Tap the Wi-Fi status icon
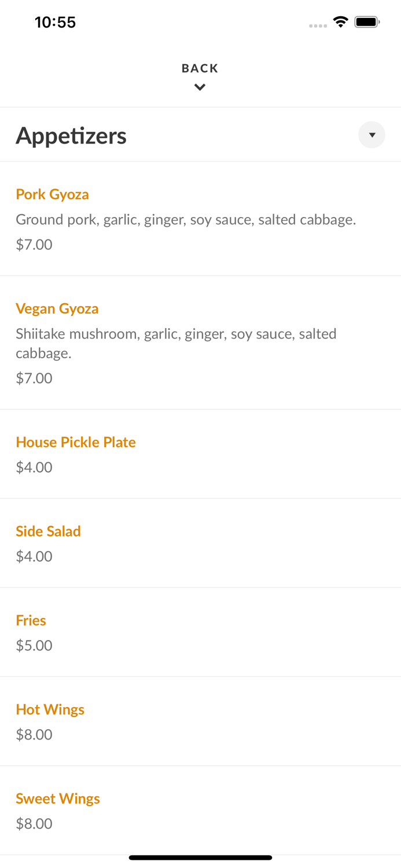This screenshot has width=401, height=868. click(x=340, y=22)
